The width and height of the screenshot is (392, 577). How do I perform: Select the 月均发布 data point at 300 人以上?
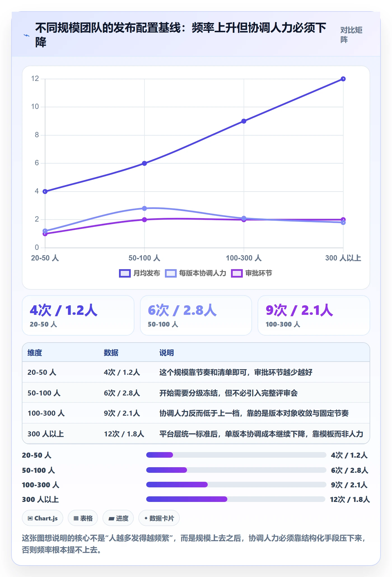click(343, 79)
